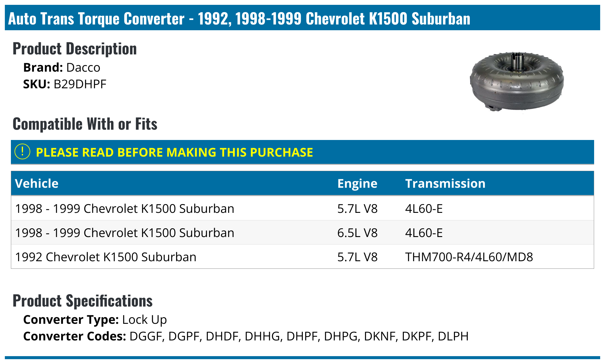
Task: Click the "PLEASE READ BEFORE MAKING THIS PURCHASE" notice
Action: (x=174, y=152)
